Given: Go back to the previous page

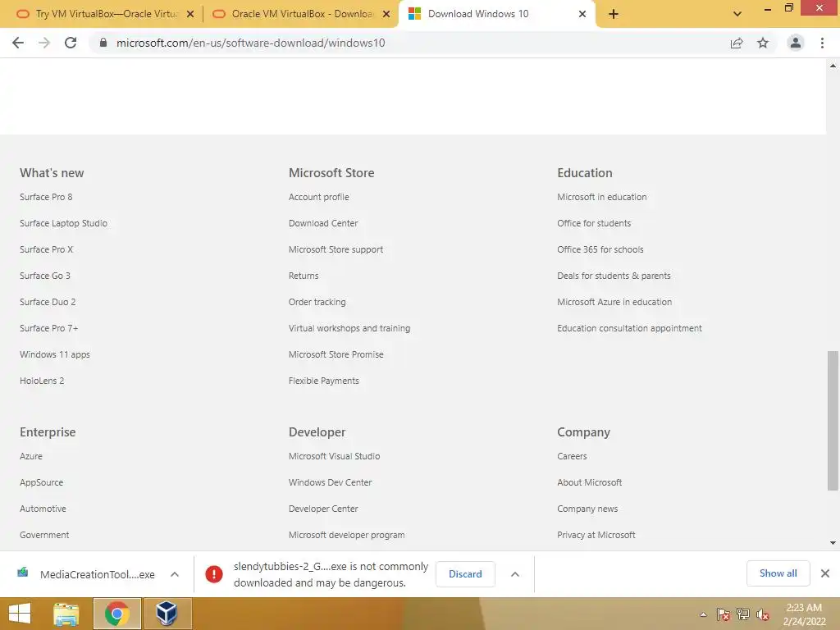Looking at the screenshot, I should pyautogui.click(x=18, y=43).
